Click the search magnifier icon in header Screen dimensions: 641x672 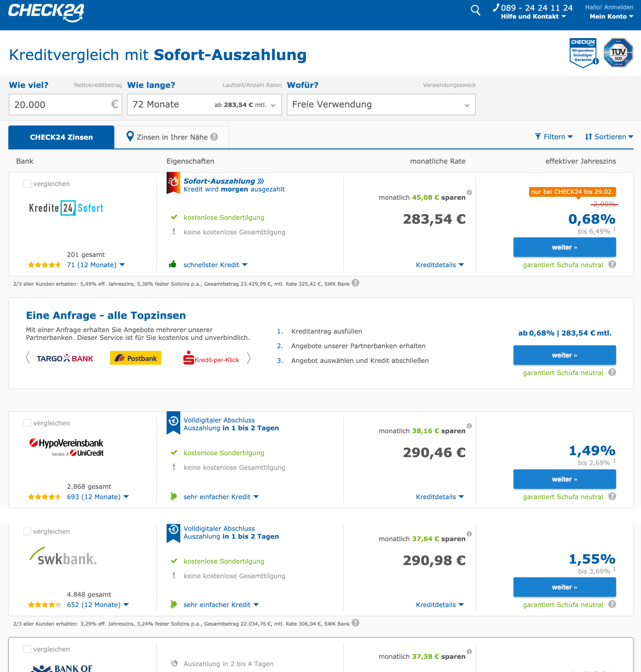475,10
